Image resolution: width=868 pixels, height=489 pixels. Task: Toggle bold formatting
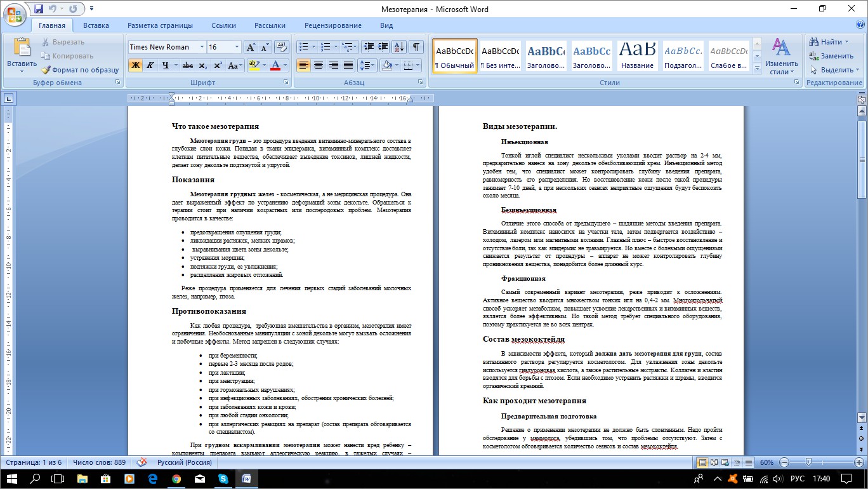click(x=135, y=65)
